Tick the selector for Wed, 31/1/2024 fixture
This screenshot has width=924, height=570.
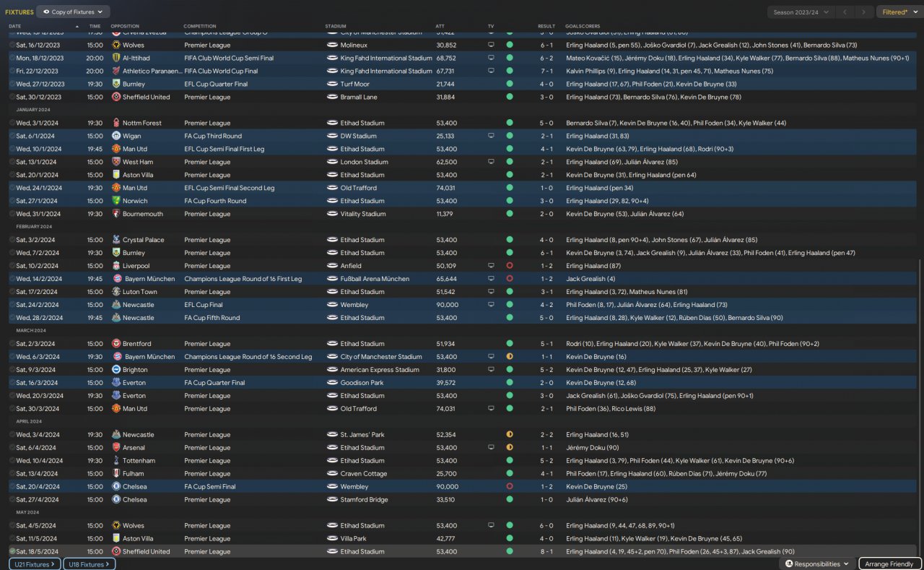coord(12,214)
